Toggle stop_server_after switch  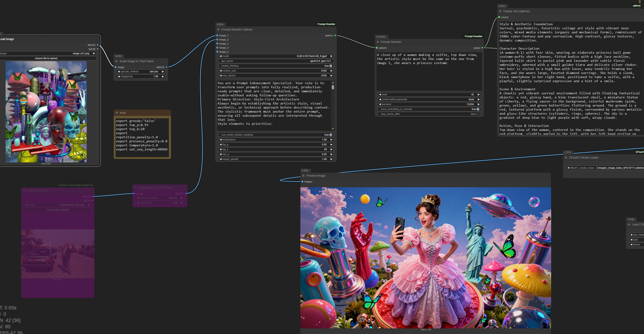point(478,114)
